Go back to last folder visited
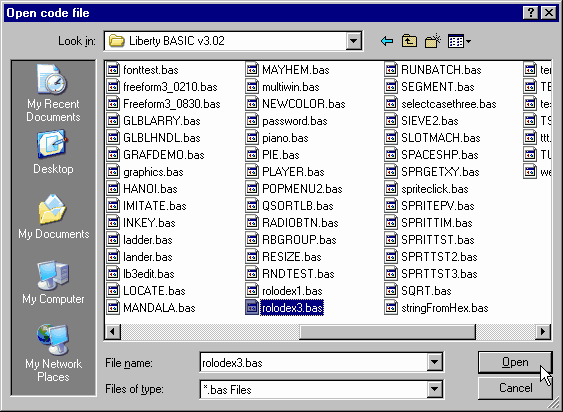 387,41
